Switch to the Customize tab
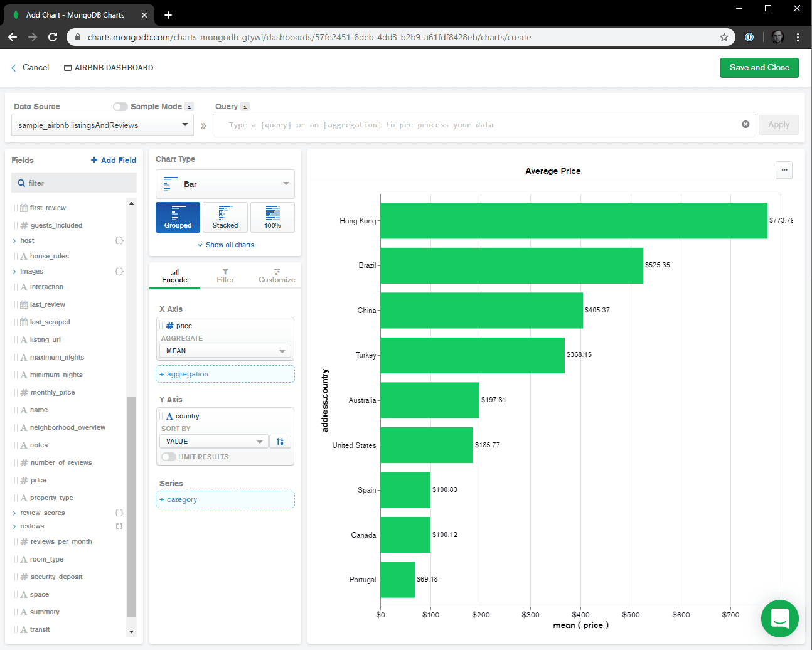 (x=277, y=275)
